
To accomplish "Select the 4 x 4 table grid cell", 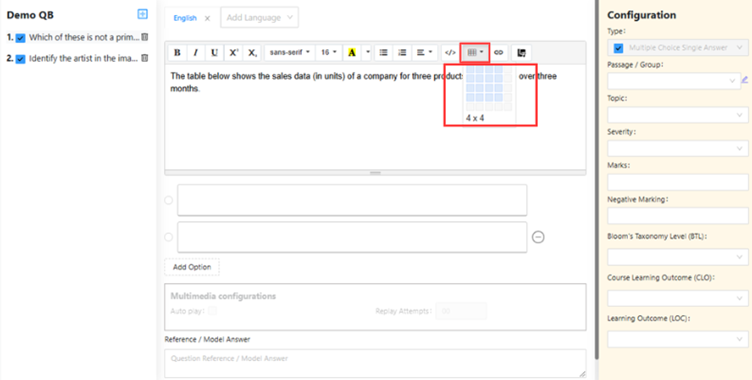I will 499,97.
